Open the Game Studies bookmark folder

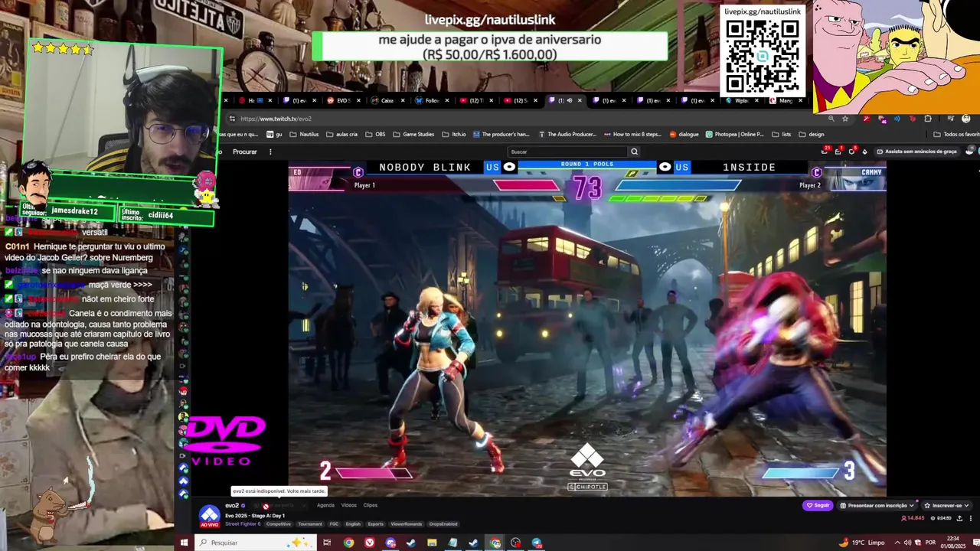(x=413, y=134)
